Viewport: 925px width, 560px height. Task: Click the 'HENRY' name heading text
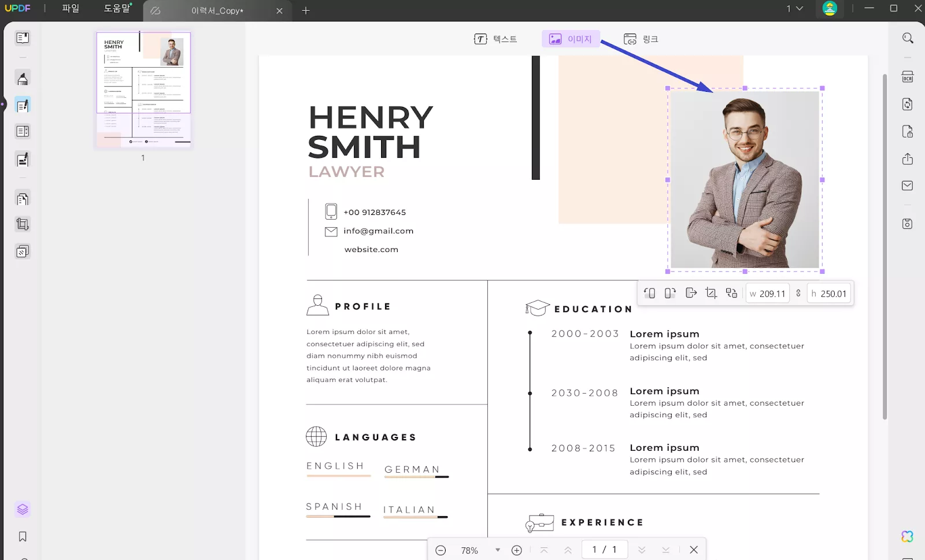371,117
